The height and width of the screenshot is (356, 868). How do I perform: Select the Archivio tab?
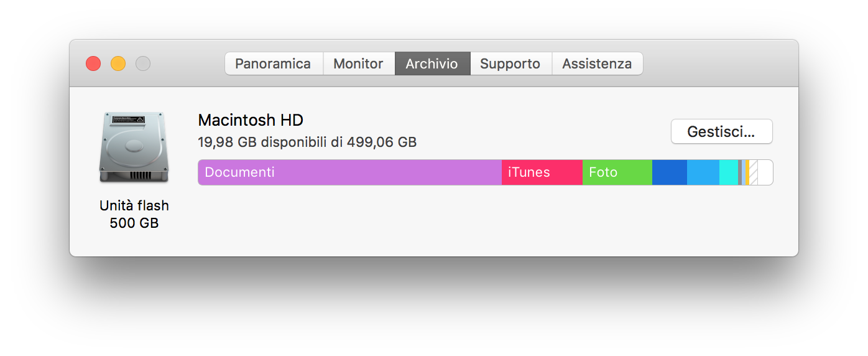click(x=432, y=63)
